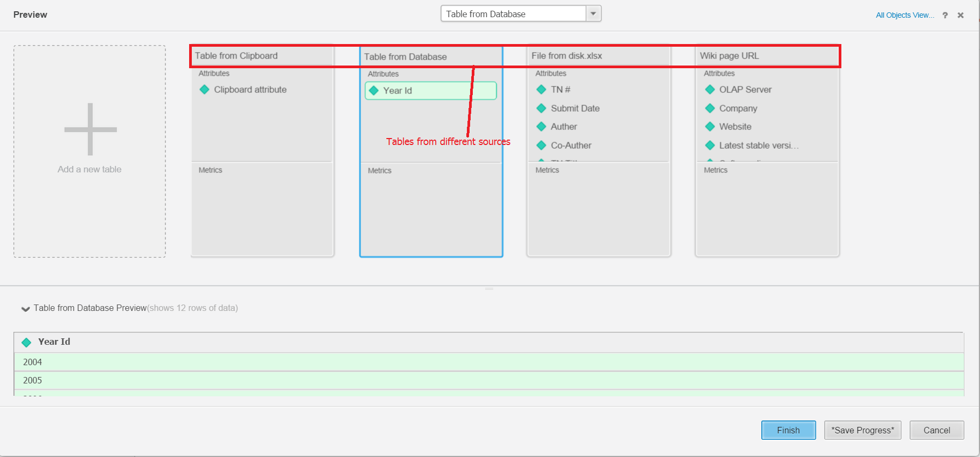Select the File from disk.xlsx table header
This screenshot has height=457, width=980.
tap(567, 56)
